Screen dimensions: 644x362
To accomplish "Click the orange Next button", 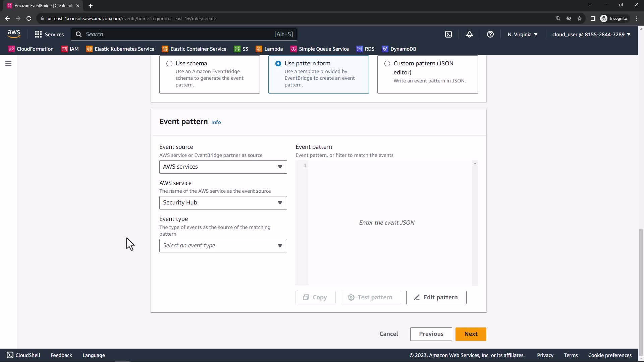I will [x=471, y=334].
